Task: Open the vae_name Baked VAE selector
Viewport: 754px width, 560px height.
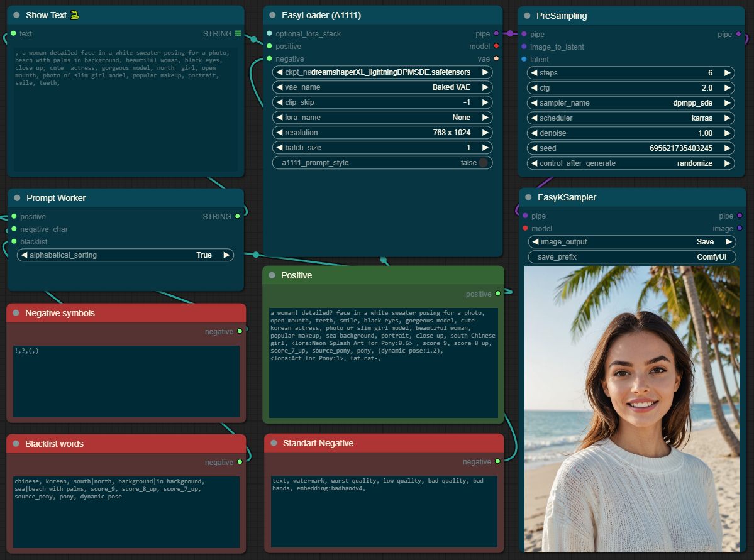Action: pyautogui.click(x=382, y=87)
